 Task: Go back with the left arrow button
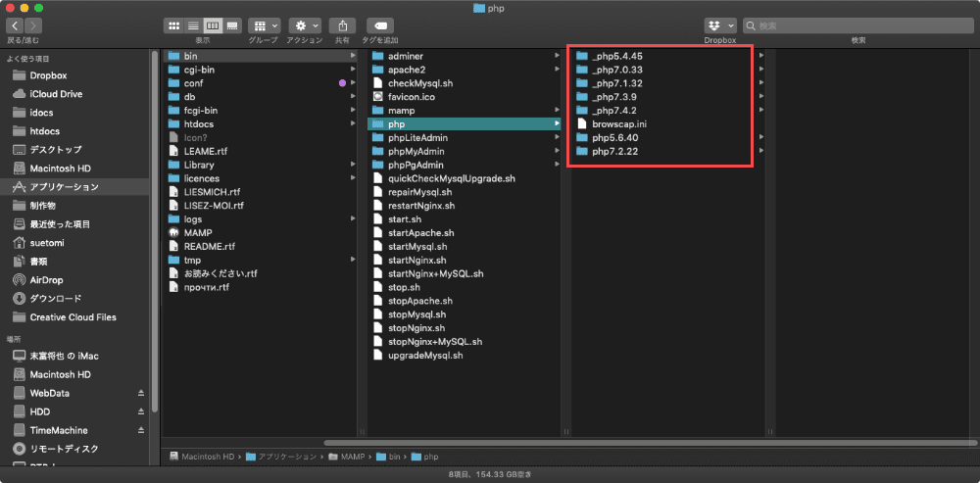click(16, 25)
